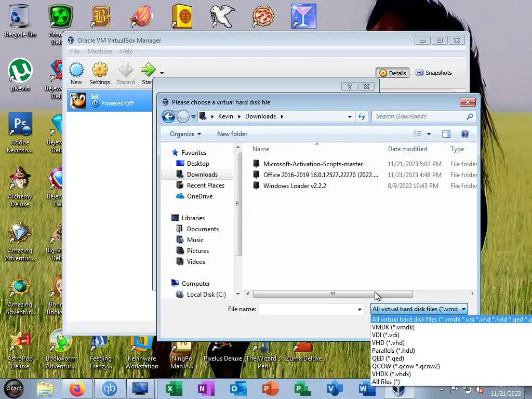Click the green Start arrow in VirtualBox

coord(148,70)
